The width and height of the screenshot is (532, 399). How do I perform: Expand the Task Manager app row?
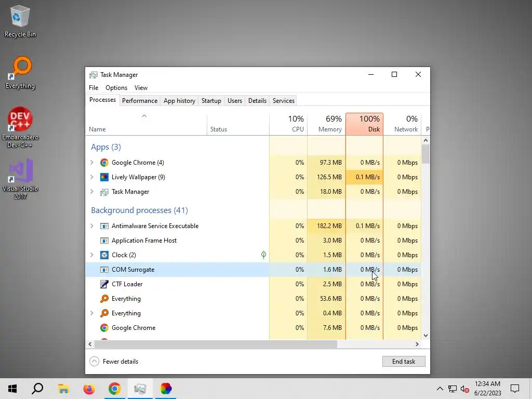91,192
